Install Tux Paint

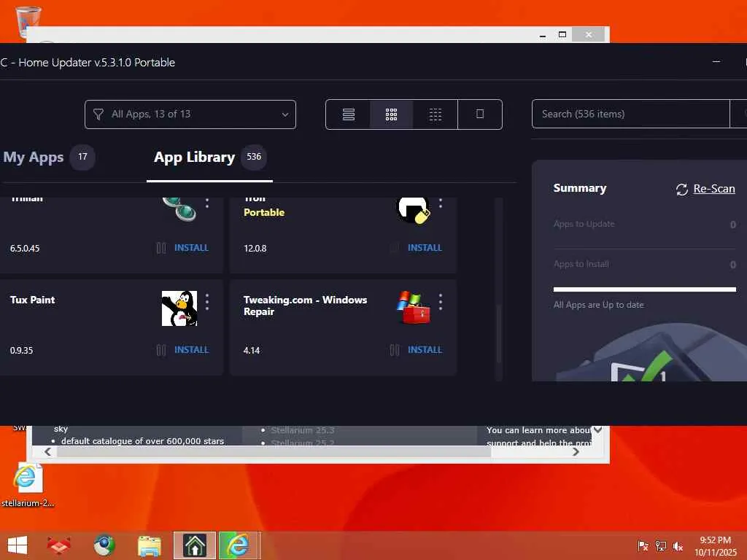click(x=192, y=349)
